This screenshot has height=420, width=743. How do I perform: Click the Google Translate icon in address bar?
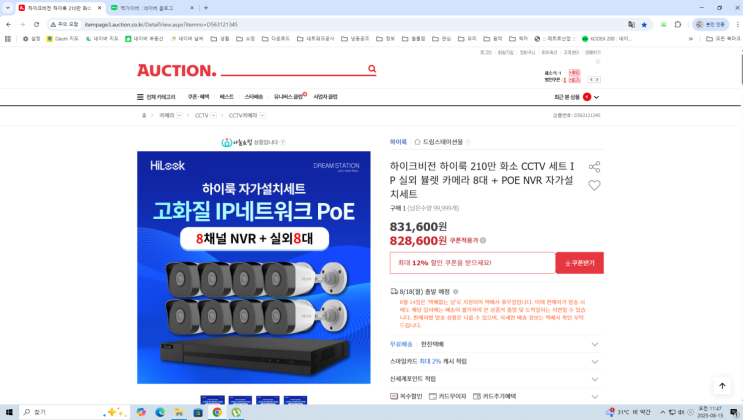[631, 25]
